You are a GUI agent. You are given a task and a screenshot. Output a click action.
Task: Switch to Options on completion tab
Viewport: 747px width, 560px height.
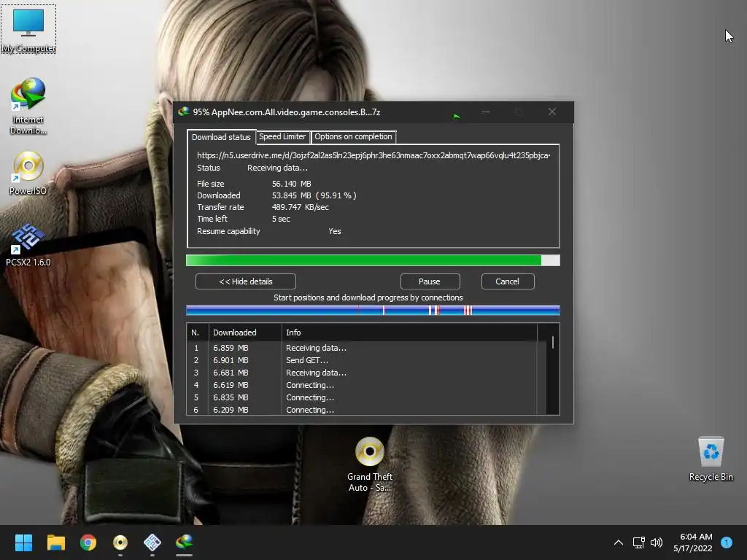pyautogui.click(x=353, y=136)
